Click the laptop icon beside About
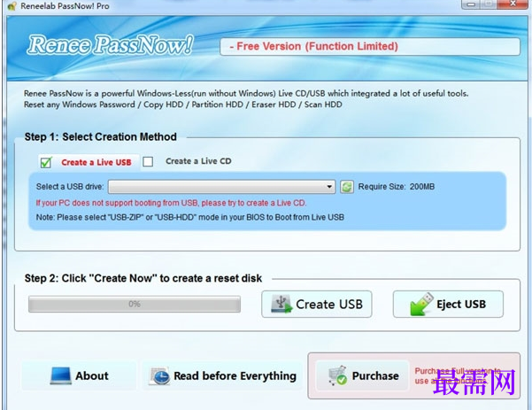Viewport: 532px width, 410px height. (61, 375)
